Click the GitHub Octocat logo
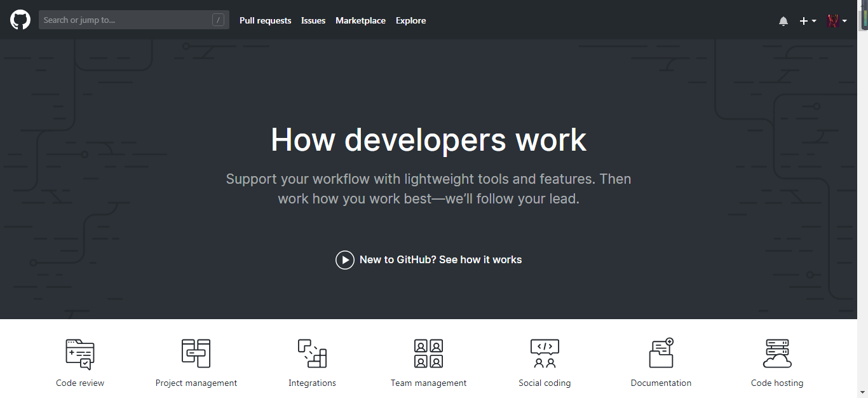868x398 pixels. pos(20,20)
